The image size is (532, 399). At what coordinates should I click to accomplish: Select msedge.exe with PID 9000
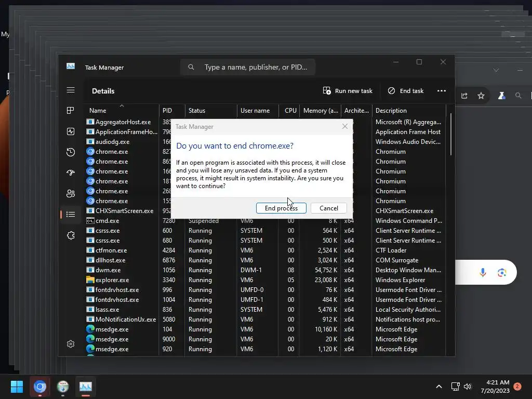(264, 339)
